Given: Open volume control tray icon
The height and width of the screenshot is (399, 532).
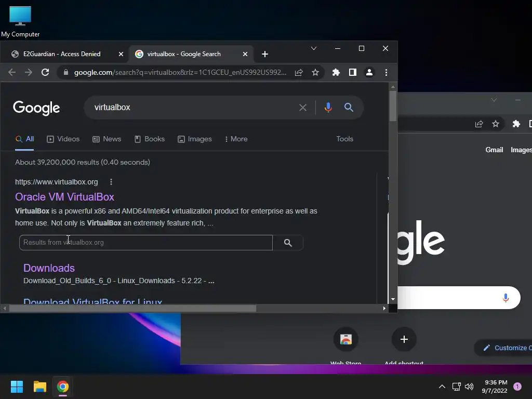Looking at the screenshot, I should (x=469, y=387).
